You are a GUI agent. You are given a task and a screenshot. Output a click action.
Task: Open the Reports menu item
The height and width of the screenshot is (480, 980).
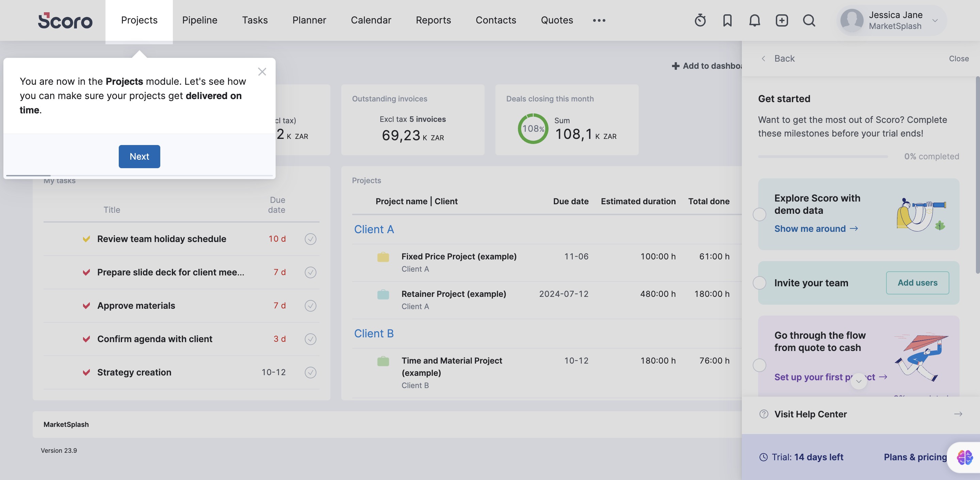pyautogui.click(x=433, y=20)
